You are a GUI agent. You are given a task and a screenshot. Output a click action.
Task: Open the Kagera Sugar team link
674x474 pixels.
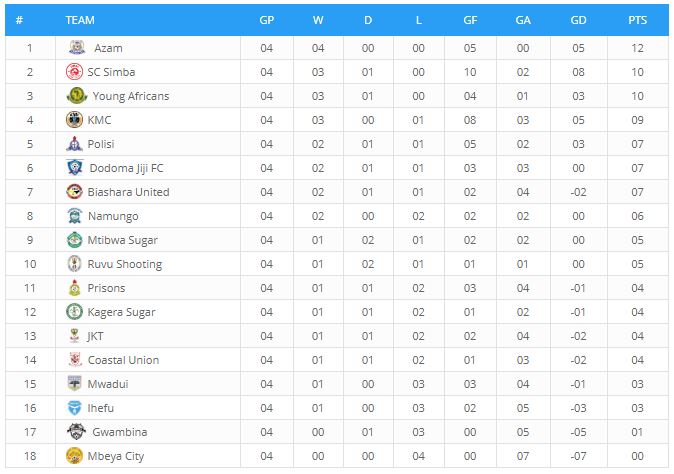[121, 312]
